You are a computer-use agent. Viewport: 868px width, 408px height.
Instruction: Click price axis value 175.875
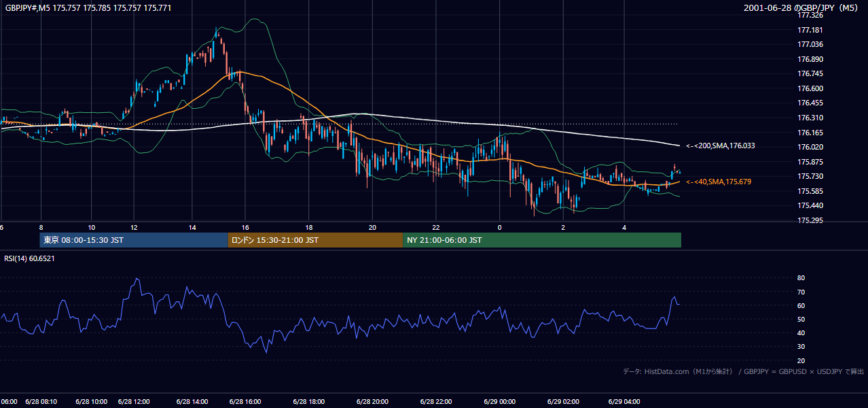pyautogui.click(x=810, y=162)
